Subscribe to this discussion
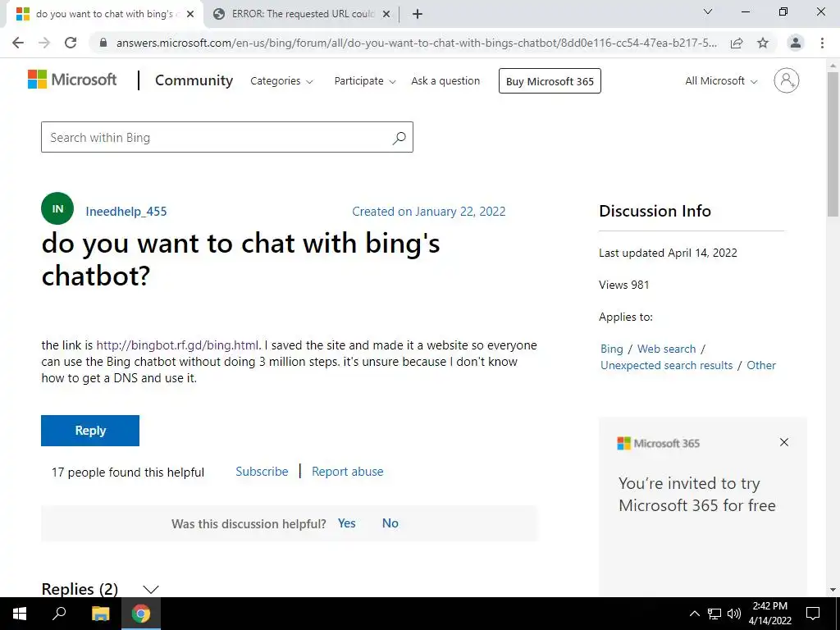Image resolution: width=840 pixels, height=630 pixels. coord(262,472)
